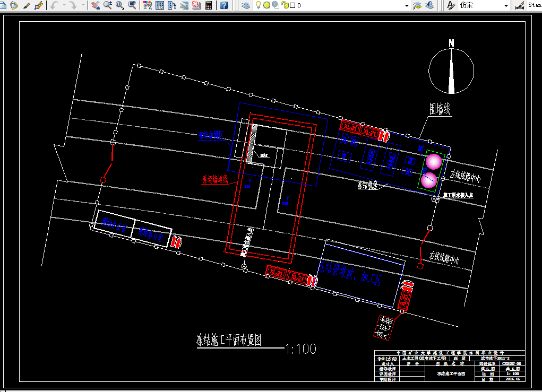Select the 冻结管堆放、加工区 blue text
The image size is (542, 392).
[x=350, y=273]
